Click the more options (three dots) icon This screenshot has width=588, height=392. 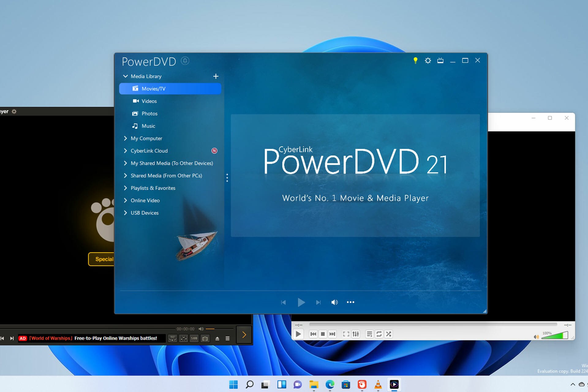coord(350,301)
